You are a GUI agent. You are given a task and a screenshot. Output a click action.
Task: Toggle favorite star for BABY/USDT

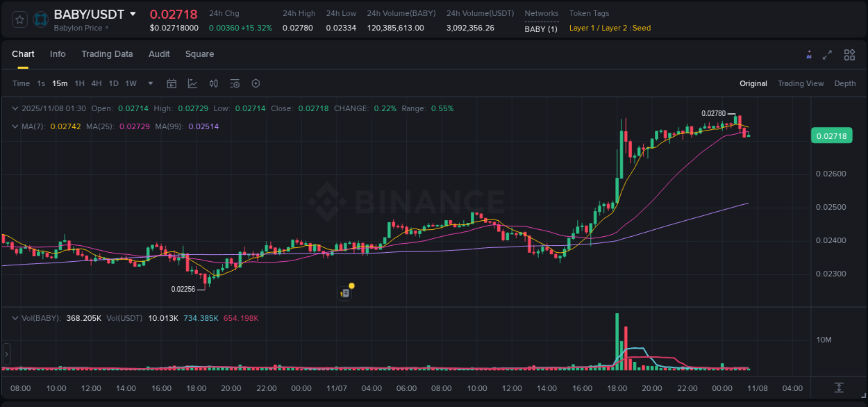(x=19, y=19)
